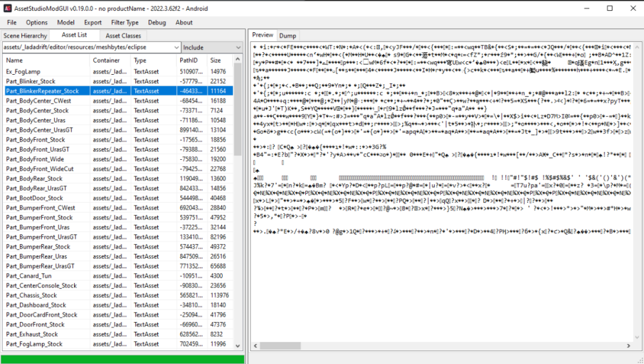Expand the Include filter dropdown
This screenshot has height=364, width=644.
point(238,48)
